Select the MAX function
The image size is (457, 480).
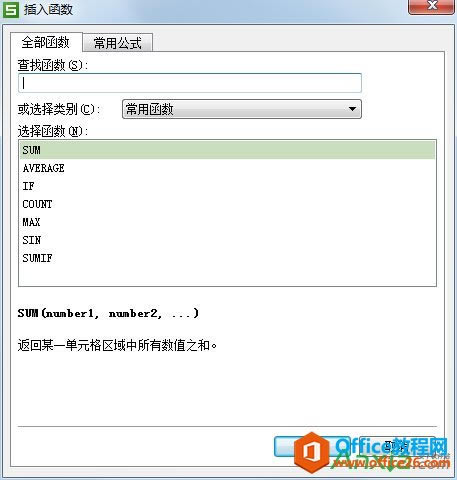228,222
